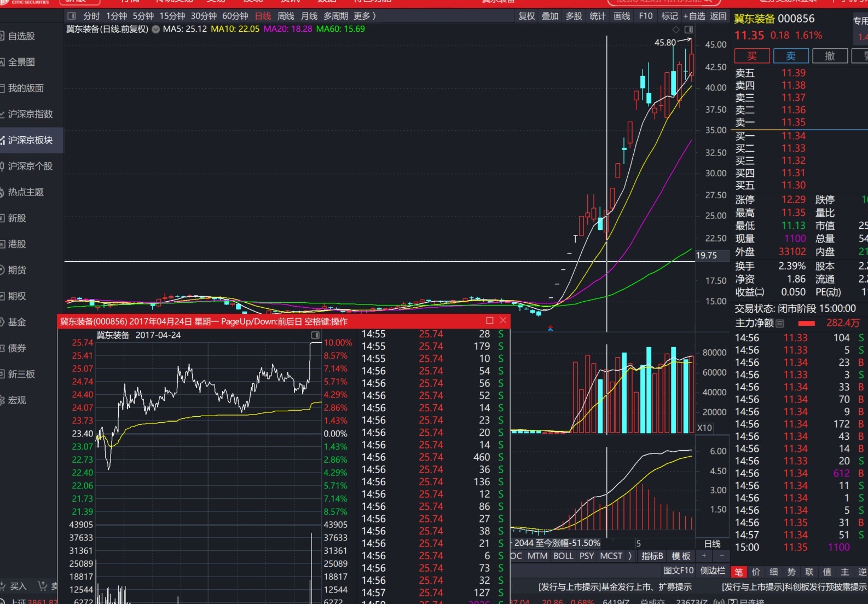The height and width of the screenshot is (604, 868).
Task: Open 指标B indicator menu
Action: pyautogui.click(x=652, y=556)
